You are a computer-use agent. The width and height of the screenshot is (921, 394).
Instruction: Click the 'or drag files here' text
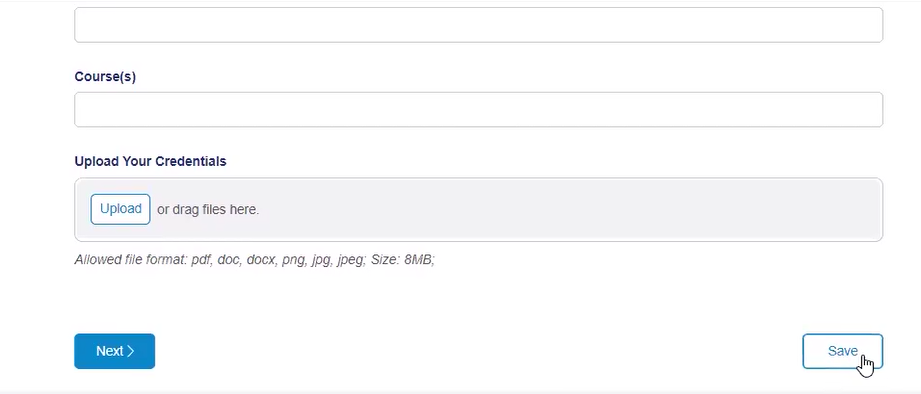[x=208, y=210]
